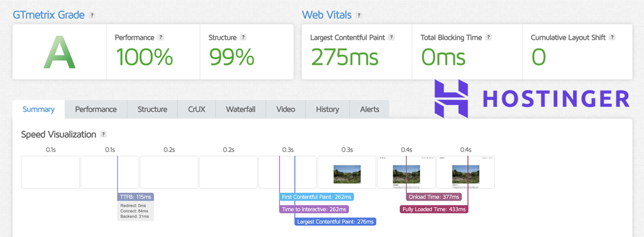
Task: Click help icon beside Cumulative Layout Shift
Action: pos(612,37)
